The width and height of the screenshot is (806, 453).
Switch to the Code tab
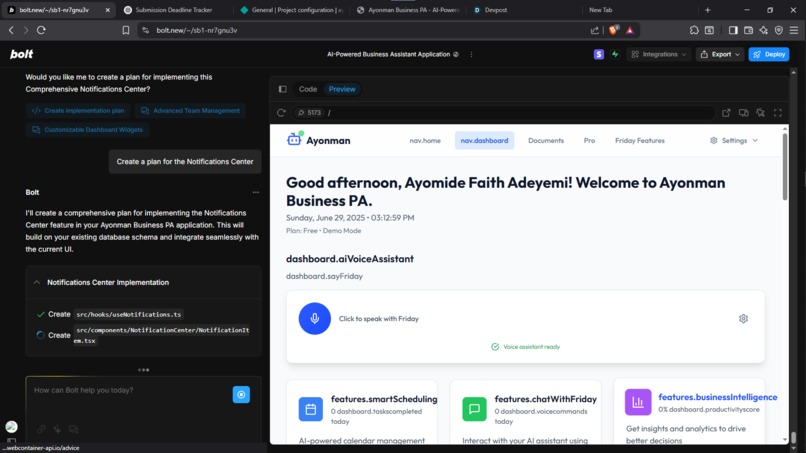click(308, 89)
